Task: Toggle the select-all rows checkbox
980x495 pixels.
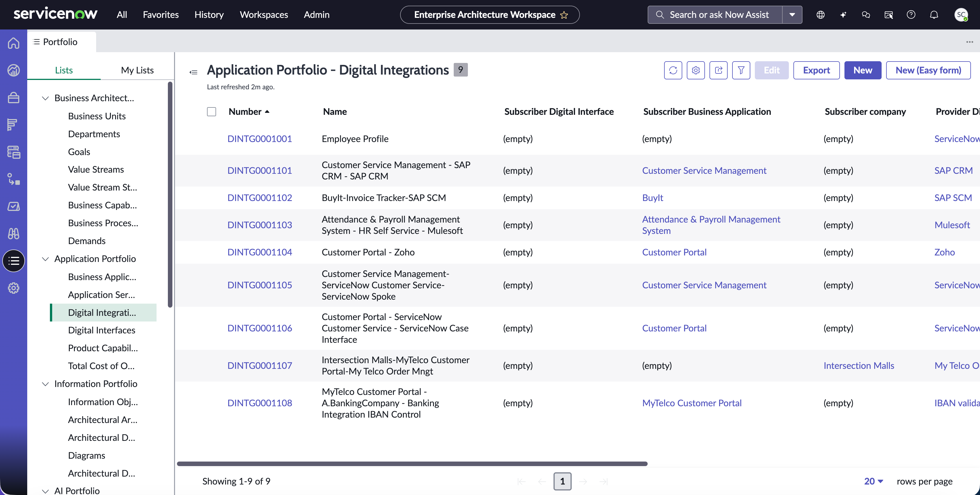Action: coord(212,111)
